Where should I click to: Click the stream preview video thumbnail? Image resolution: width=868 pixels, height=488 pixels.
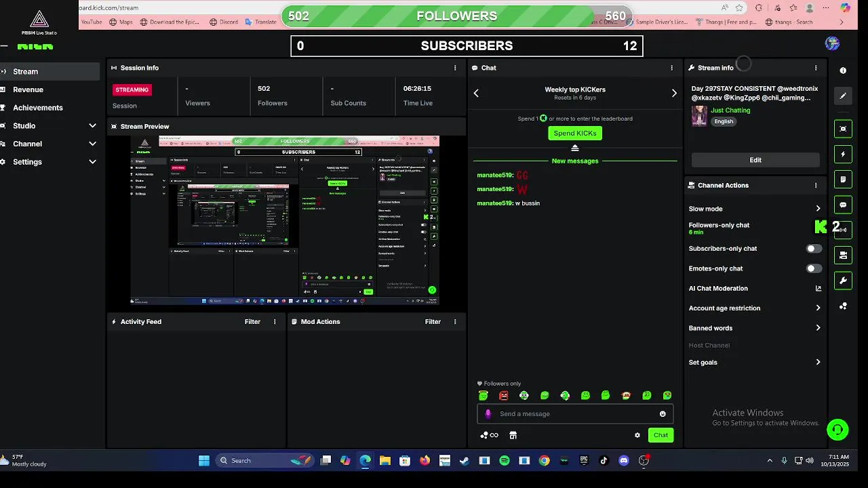click(285, 220)
